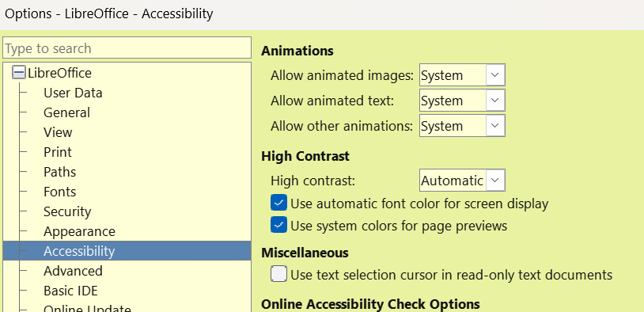This screenshot has width=644, height=312.
Task: Click the Allow animated text label
Action: click(332, 101)
